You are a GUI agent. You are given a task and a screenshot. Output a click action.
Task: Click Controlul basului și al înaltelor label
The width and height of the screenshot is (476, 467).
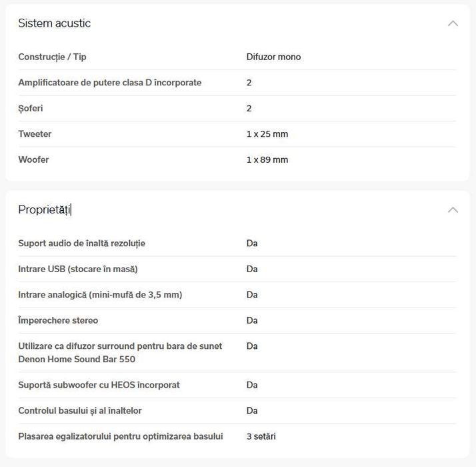80,411
